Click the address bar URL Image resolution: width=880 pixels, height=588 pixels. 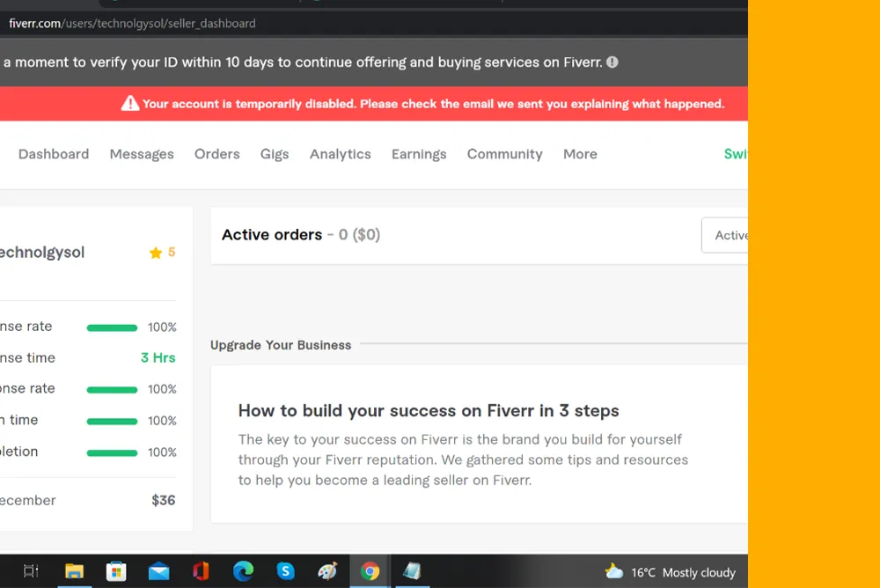point(132,24)
